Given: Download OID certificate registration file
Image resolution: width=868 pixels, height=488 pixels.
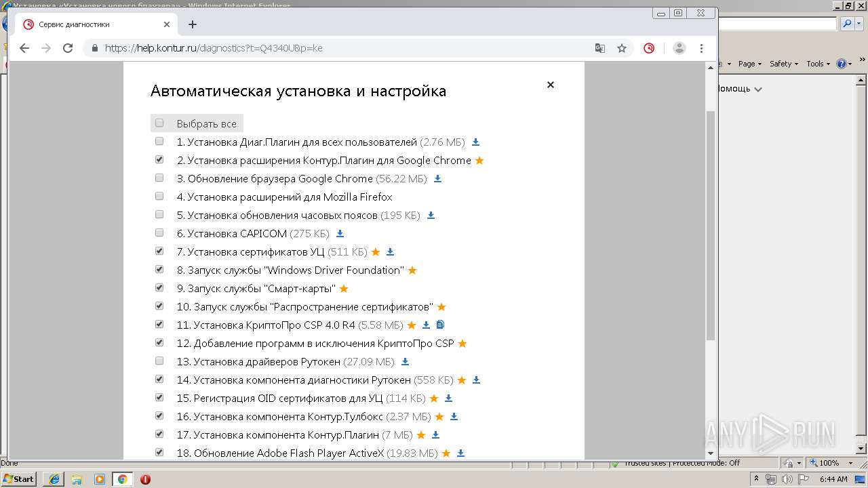Looking at the screenshot, I should coord(448,399).
